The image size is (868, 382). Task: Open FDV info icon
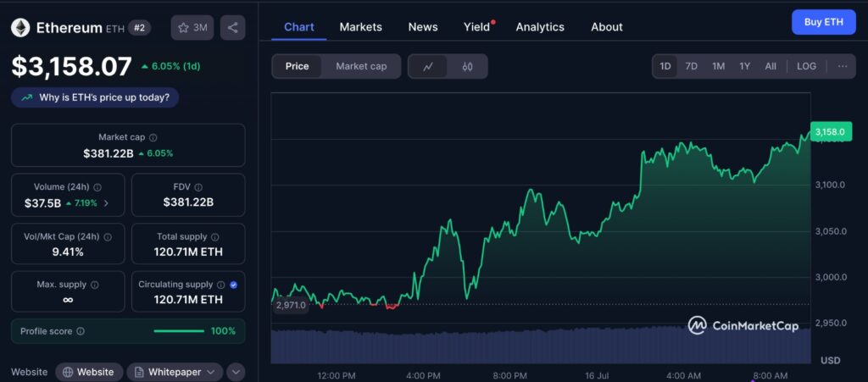pyautogui.click(x=198, y=187)
